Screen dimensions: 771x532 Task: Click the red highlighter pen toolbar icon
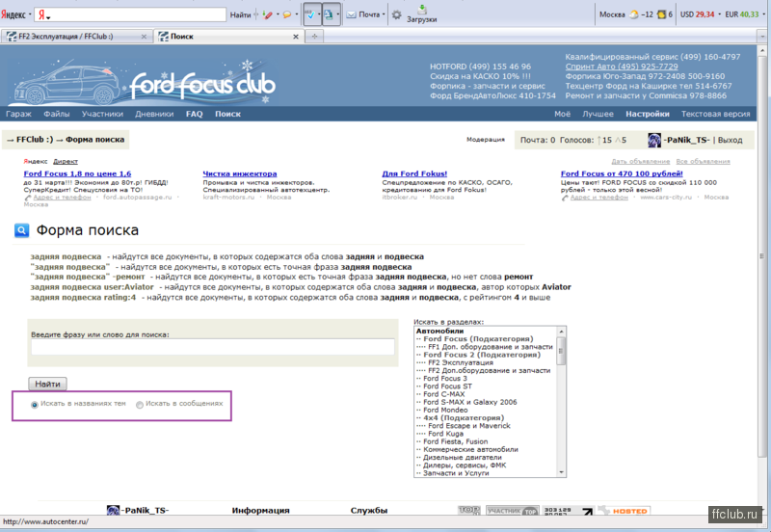268,14
